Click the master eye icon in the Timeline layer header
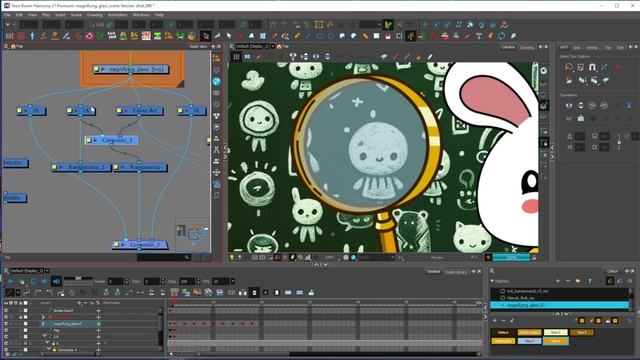Screen dimensions: 640x360 tap(6, 303)
